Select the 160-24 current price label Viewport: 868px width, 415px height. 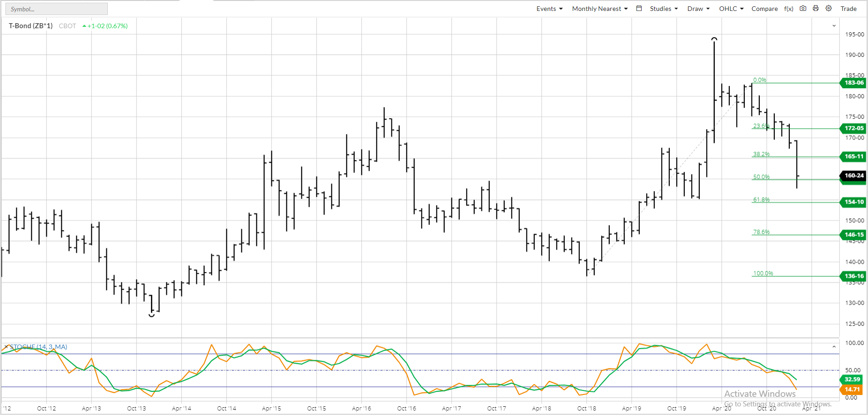click(x=853, y=175)
